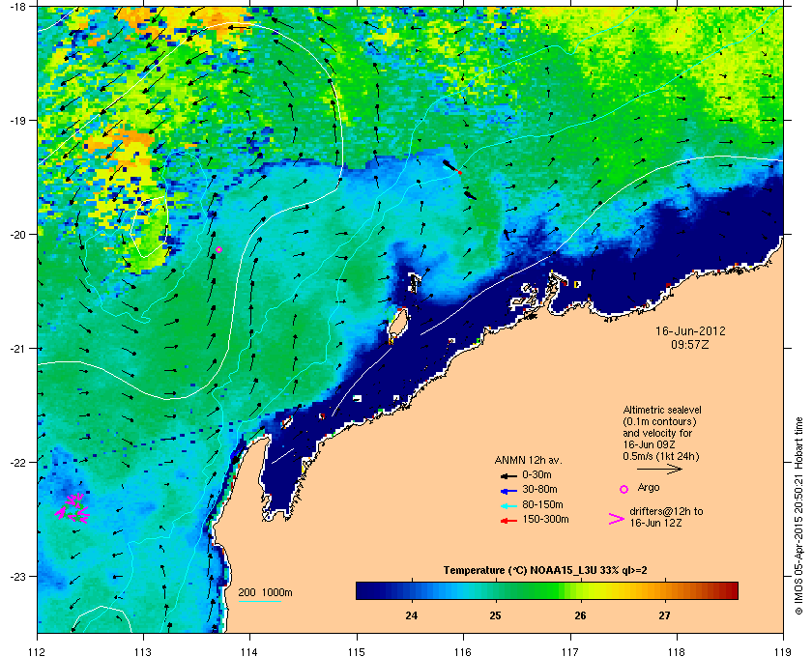Click the dark blue end of the colorbar
Screen dimensions: 812x657
(367, 590)
